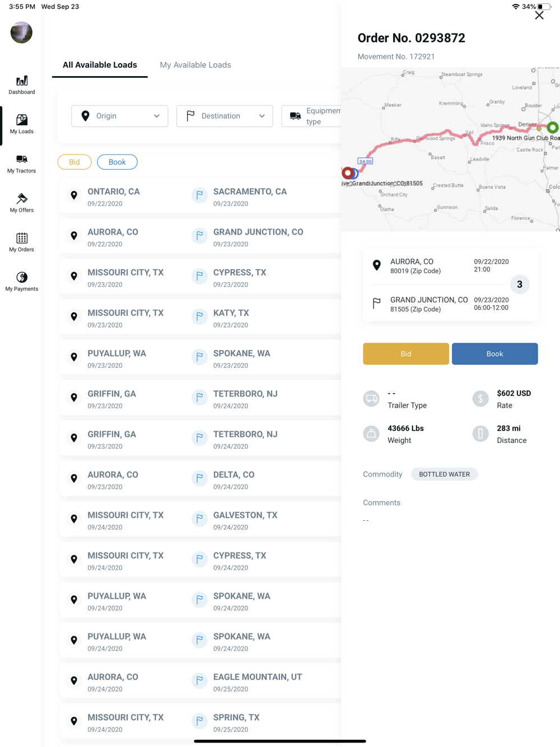Click flag icon next to DELTA, CO
The image size is (560, 747).
(x=199, y=478)
